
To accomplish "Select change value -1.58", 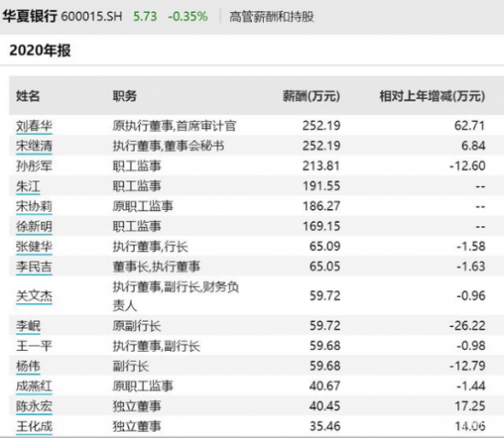I will pos(471,246).
